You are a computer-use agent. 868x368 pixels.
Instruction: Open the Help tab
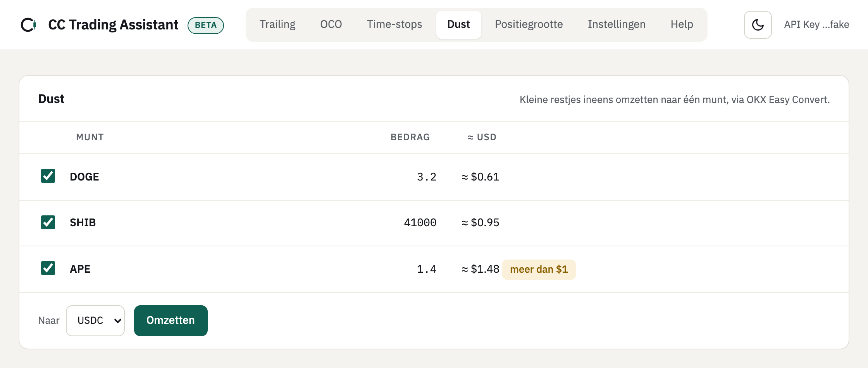click(682, 24)
